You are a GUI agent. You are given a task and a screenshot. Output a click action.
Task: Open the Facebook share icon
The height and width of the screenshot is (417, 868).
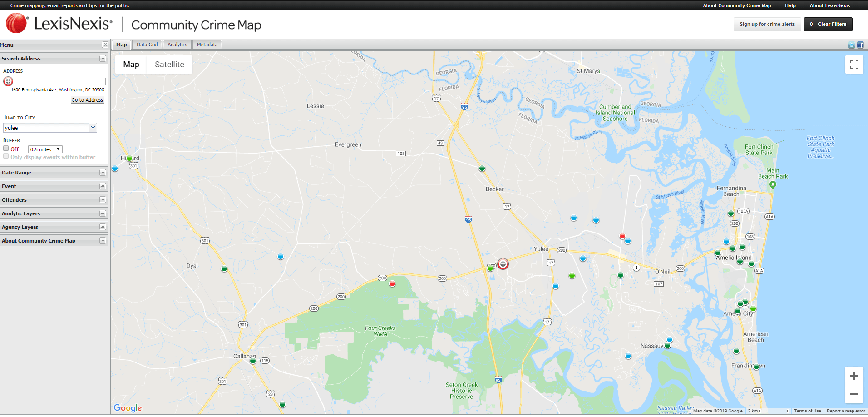click(860, 45)
